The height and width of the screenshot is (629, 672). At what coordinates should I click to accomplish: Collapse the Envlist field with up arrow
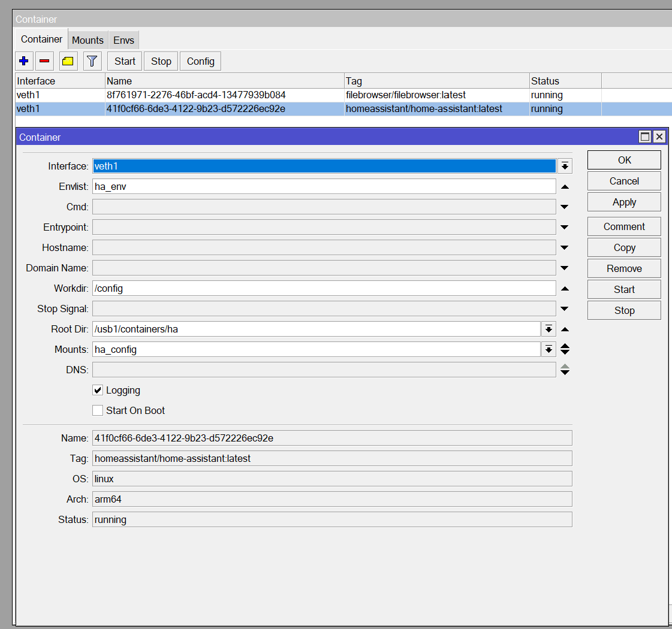point(564,187)
